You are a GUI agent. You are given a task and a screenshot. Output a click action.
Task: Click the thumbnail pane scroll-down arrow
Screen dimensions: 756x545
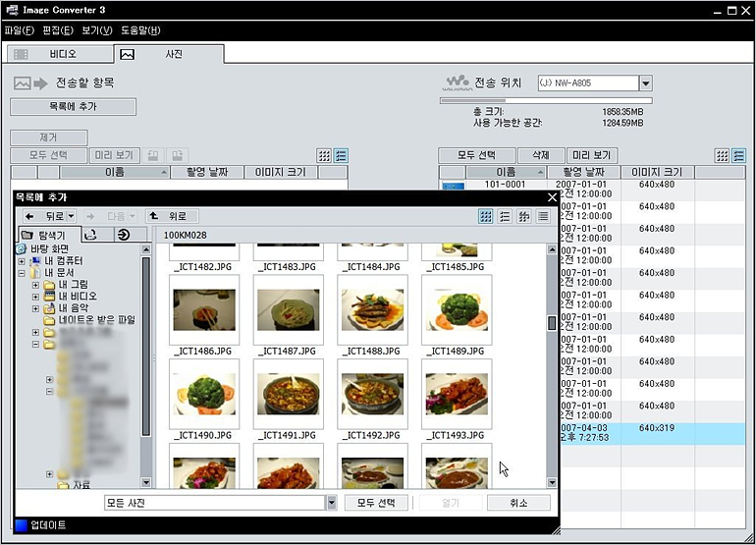click(552, 482)
